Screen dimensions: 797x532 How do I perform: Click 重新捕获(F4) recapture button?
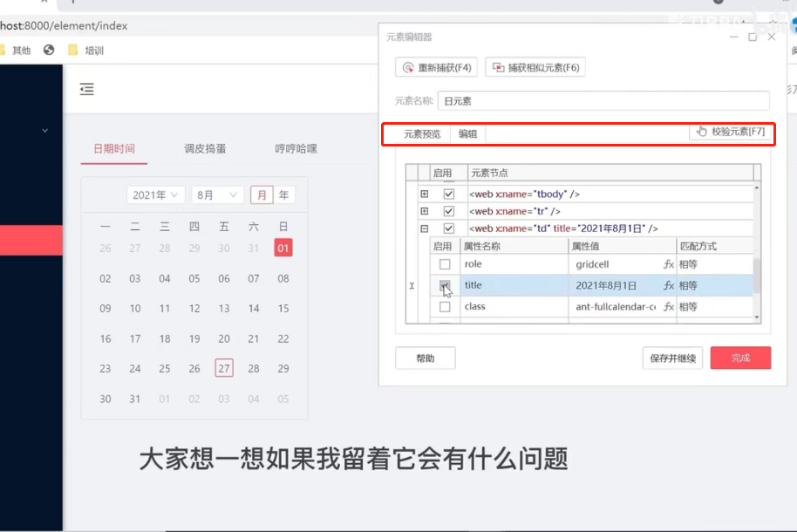(436, 67)
